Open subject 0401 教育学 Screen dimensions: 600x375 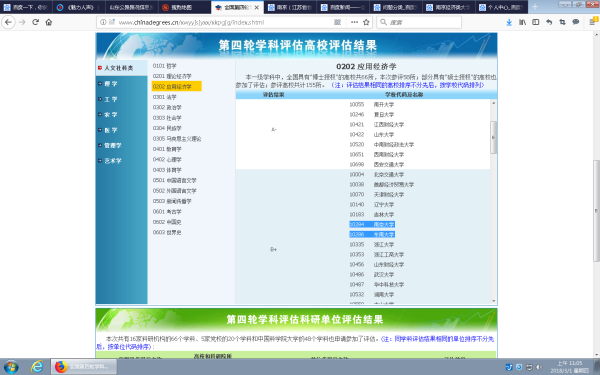(167, 149)
